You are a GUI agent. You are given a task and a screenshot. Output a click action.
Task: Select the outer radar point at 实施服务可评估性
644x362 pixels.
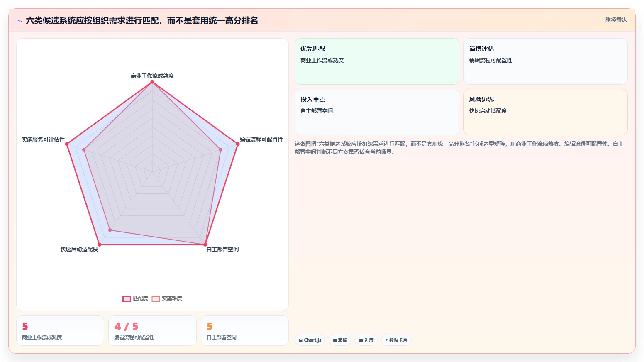[67, 144]
